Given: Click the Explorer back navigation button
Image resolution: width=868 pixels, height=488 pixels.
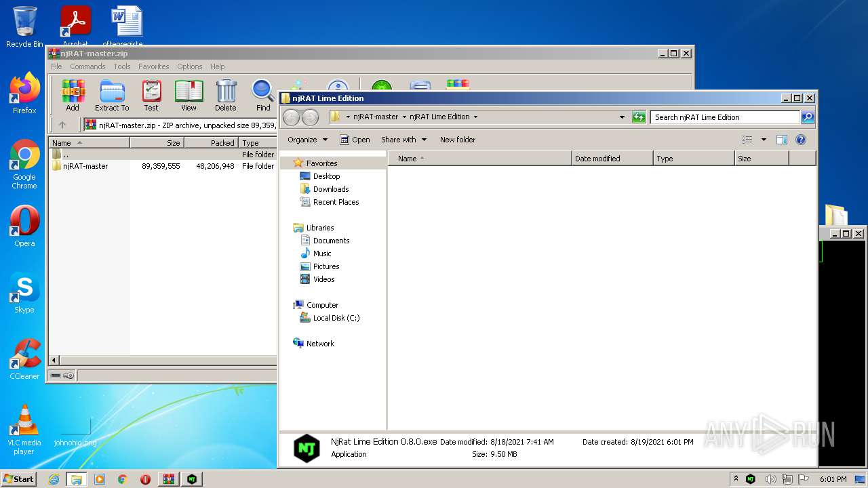Looking at the screenshot, I should pyautogui.click(x=291, y=117).
